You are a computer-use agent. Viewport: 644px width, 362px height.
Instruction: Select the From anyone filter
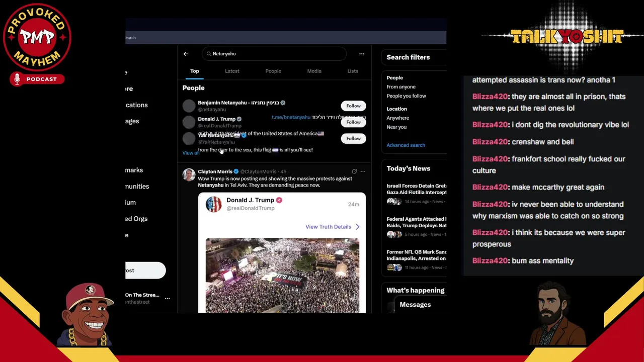point(401,87)
